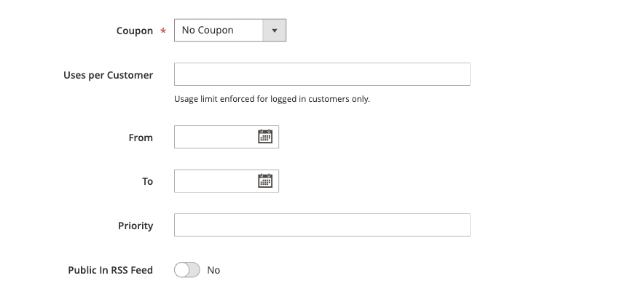Click the usage limit helper note
644x294 pixels.
click(x=272, y=99)
